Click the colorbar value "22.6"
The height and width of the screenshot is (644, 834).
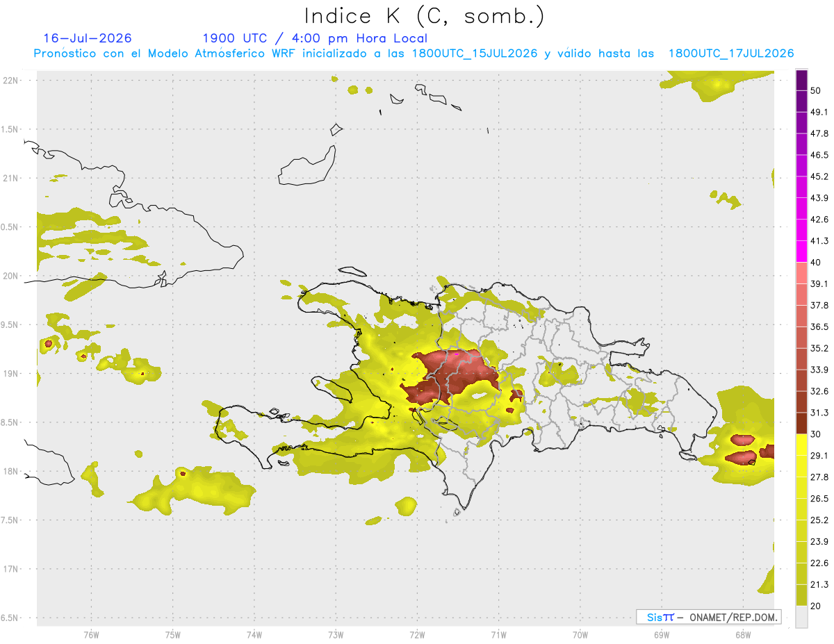pos(819,563)
